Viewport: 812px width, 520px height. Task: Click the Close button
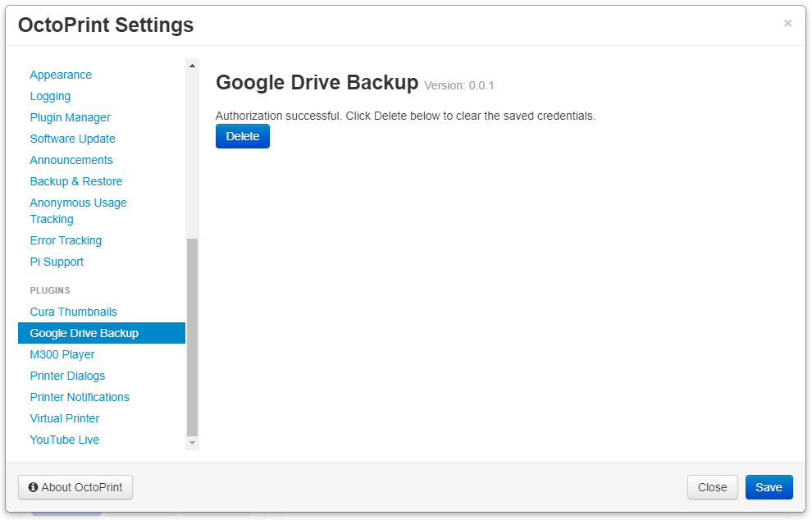[x=713, y=487]
